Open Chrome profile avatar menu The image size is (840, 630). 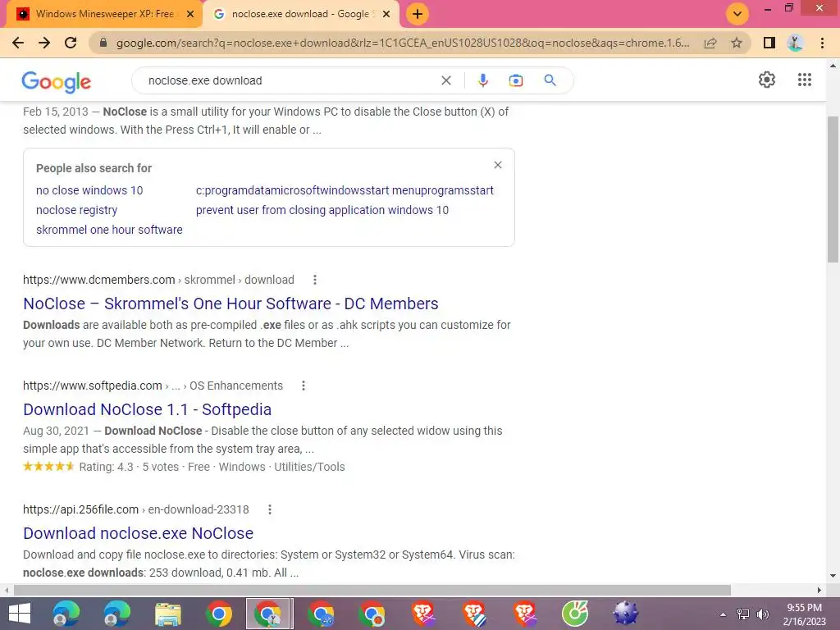point(796,43)
